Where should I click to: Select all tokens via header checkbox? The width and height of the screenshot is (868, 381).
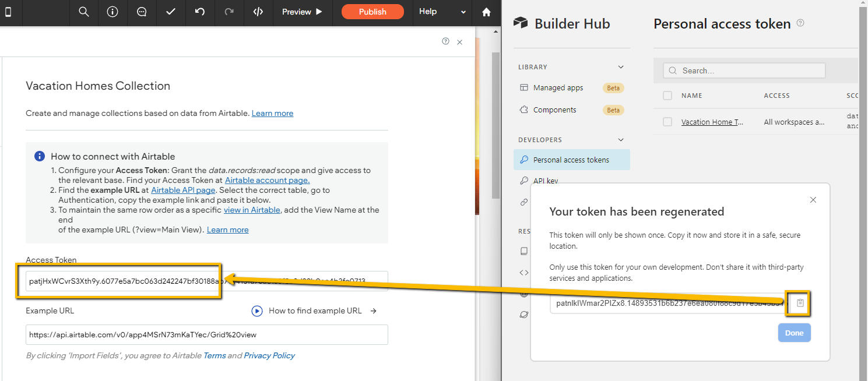coord(667,95)
